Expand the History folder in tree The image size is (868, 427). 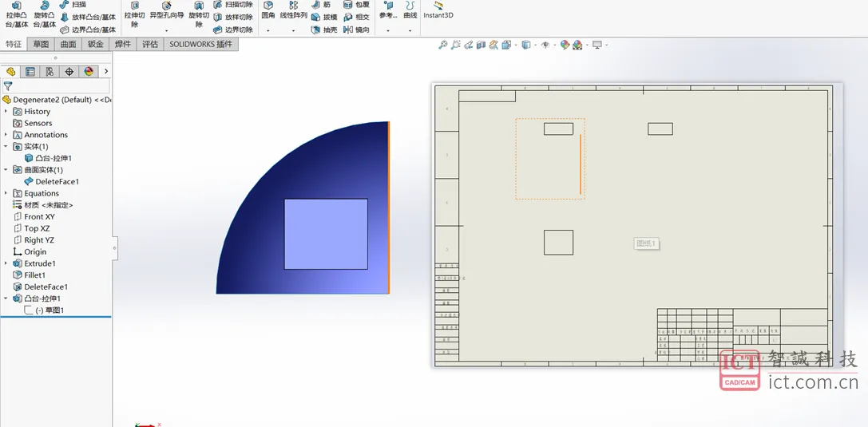[x=6, y=112]
